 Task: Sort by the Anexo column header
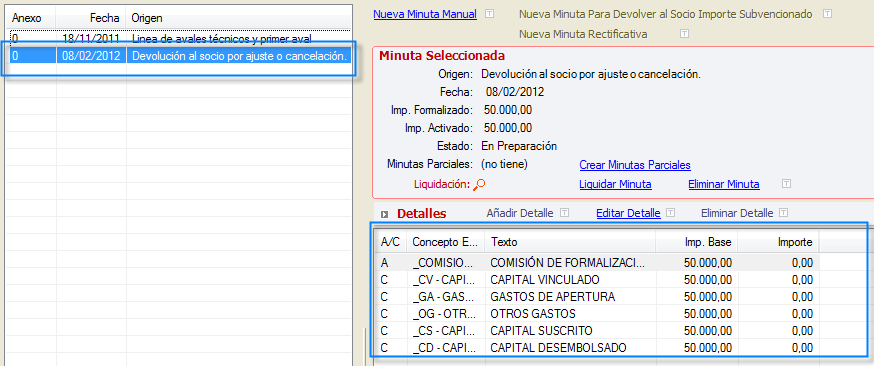pyautogui.click(x=31, y=18)
